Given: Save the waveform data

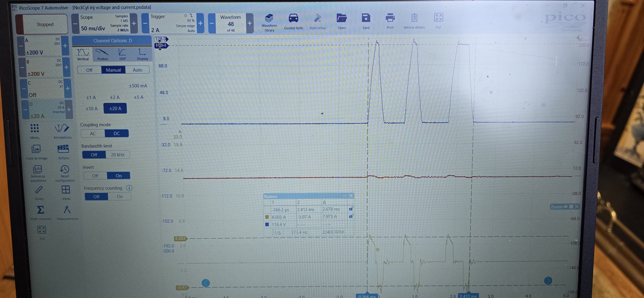Looking at the screenshot, I should click(x=366, y=22).
